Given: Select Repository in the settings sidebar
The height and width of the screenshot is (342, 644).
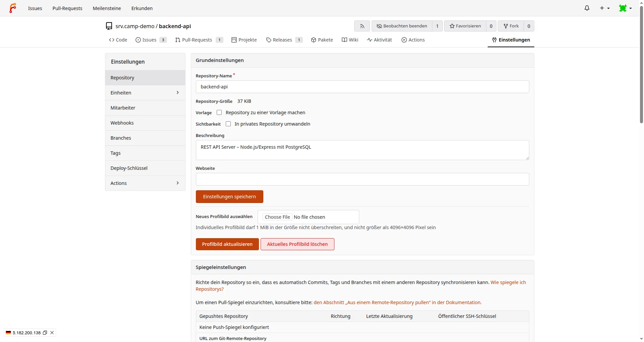Looking at the screenshot, I should click(145, 78).
